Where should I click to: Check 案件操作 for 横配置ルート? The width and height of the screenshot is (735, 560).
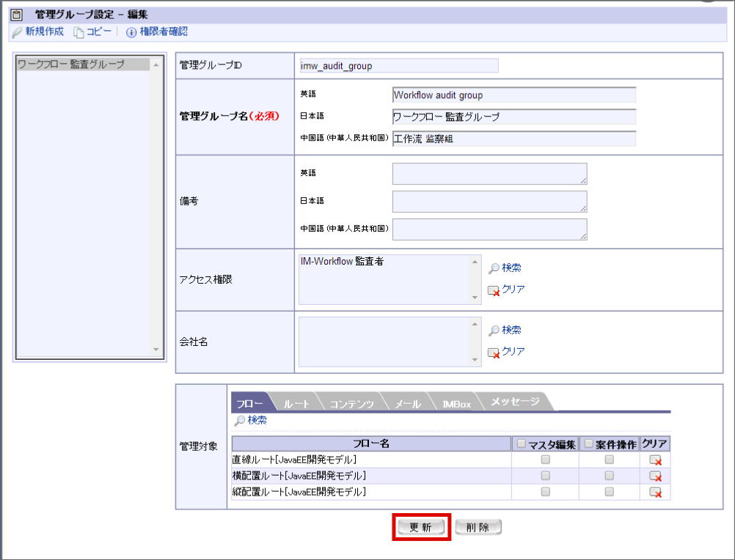point(610,476)
